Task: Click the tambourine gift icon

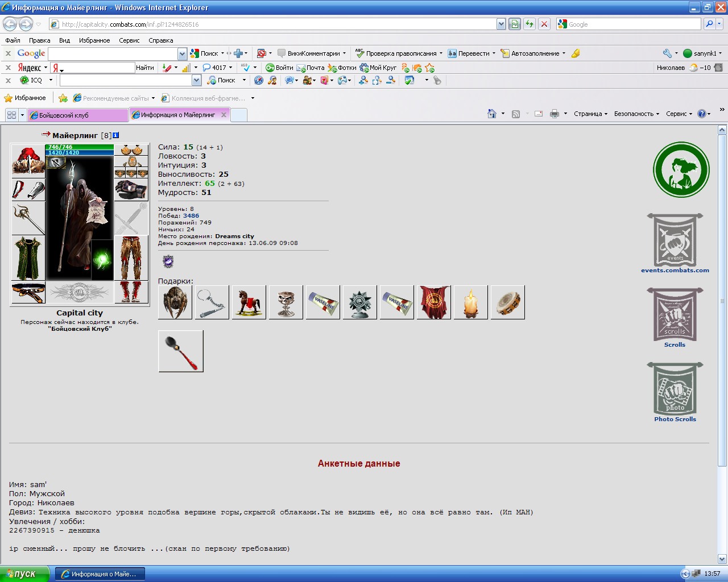Action: 508,302
